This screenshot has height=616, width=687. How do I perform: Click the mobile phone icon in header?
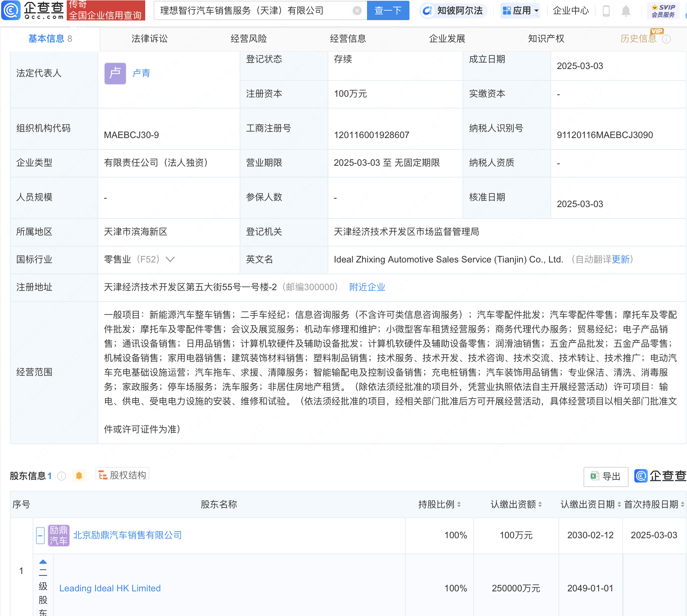606,11
